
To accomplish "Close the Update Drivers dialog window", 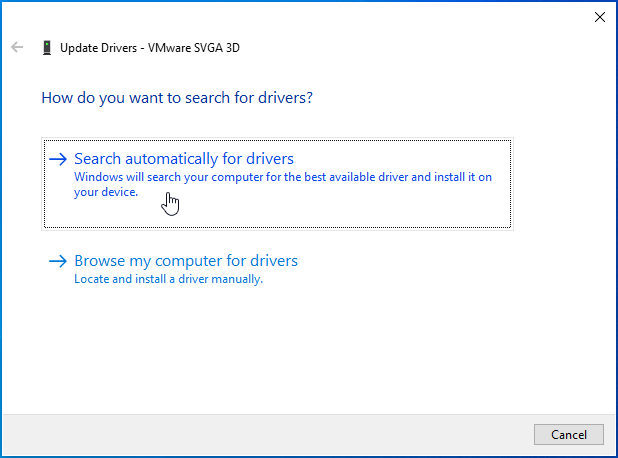I will [599, 17].
